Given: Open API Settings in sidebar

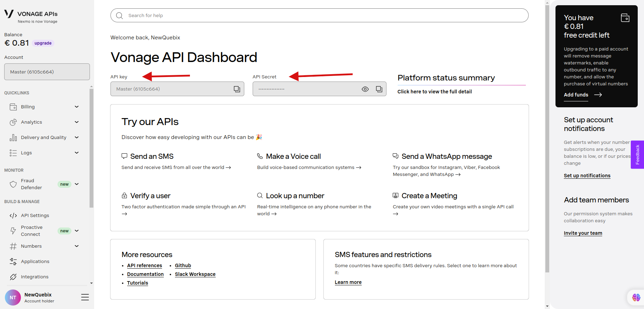Looking at the screenshot, I should point(35,216).
